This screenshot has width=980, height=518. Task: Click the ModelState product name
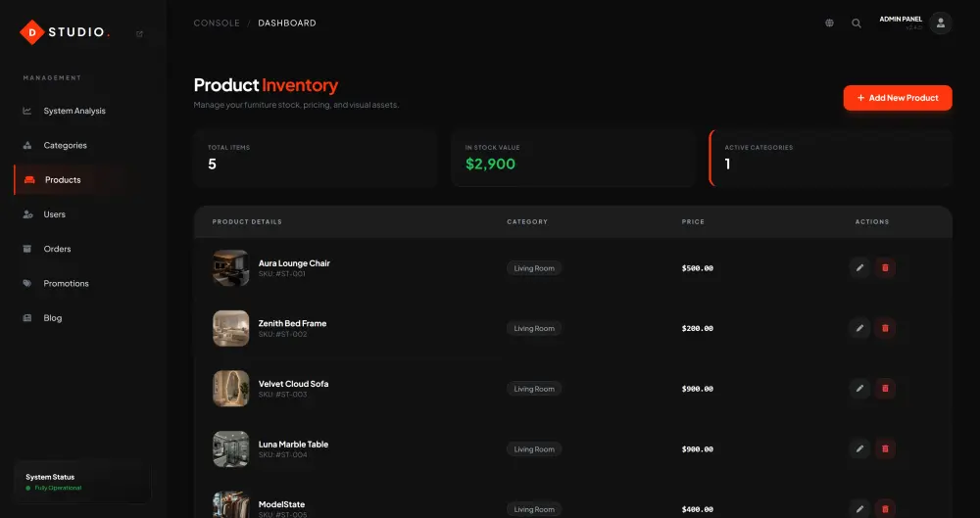[x=281, y=504]
